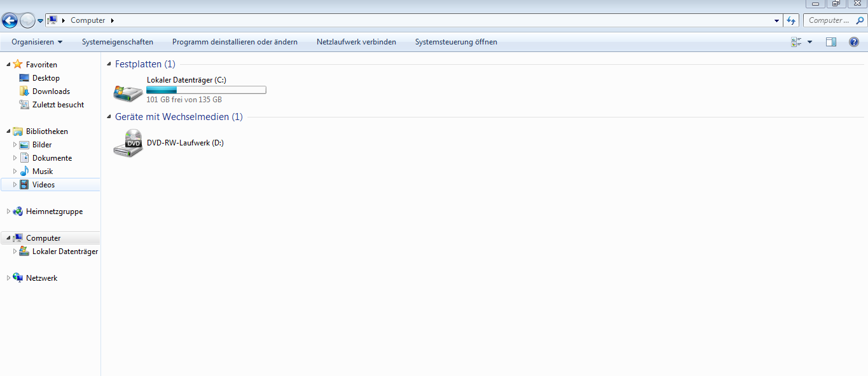Viewport: 868px width, 376px height.
Task: Click the C: drive capacity bar
Action: click(x=206, y=90)
